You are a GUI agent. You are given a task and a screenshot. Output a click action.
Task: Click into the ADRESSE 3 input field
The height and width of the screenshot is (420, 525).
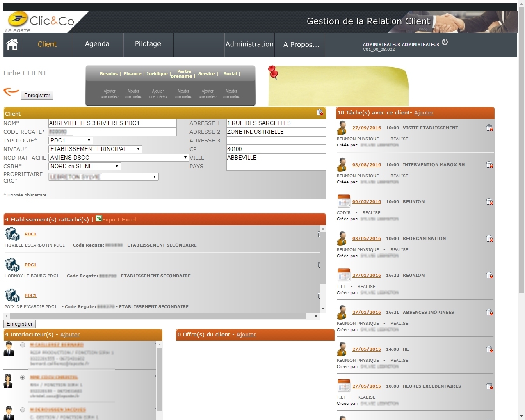pyautogui.click(x=276, y=140)
